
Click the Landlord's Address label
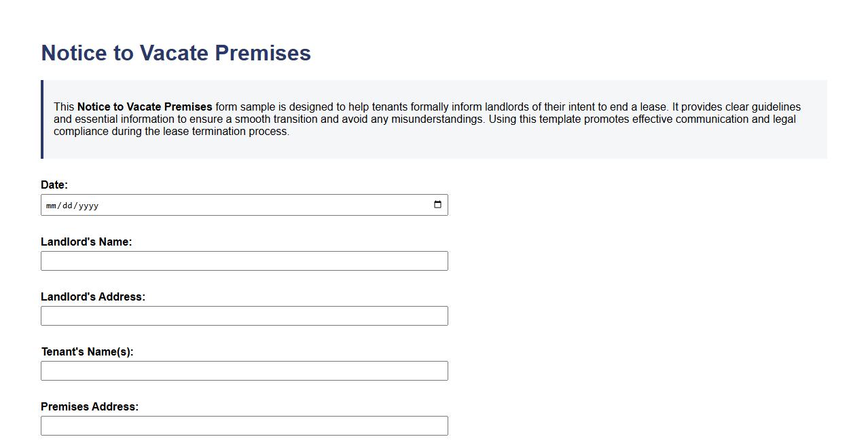(92, 296)
